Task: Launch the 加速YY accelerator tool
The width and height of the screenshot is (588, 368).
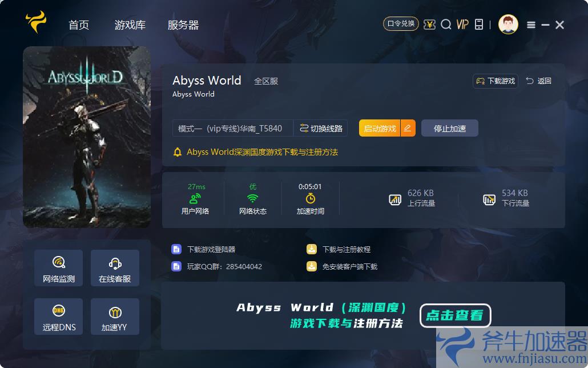Action: click(x=114, y=317)
